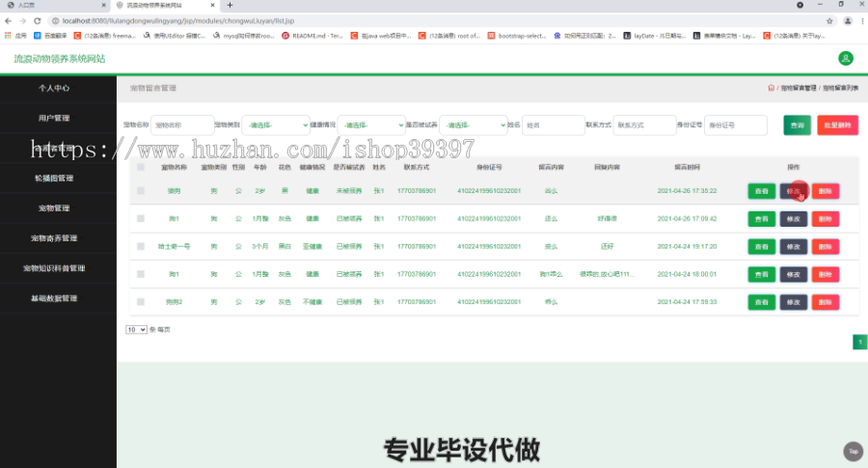Open the README.md bookmark
This screenshot has width=868, height=468.
(312, 36)
